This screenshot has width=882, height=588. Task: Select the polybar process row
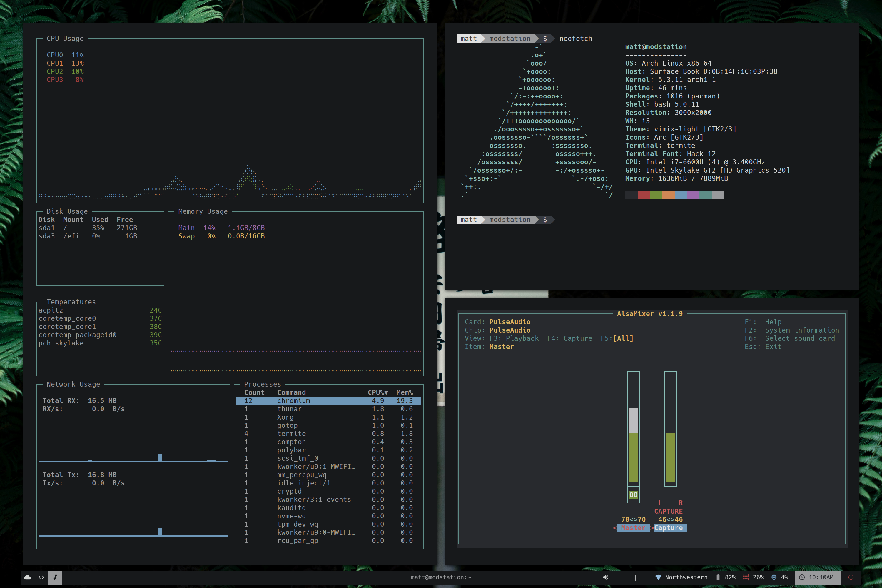(328, 450)
